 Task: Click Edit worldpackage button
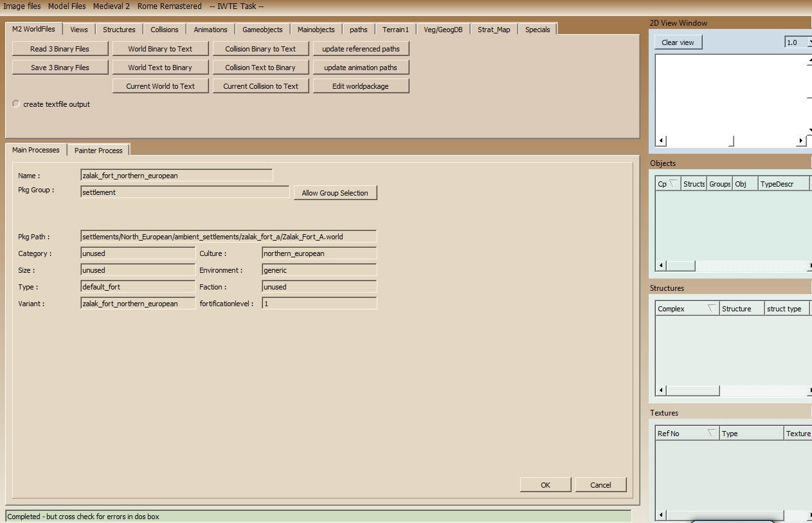[x=361, y=86]
